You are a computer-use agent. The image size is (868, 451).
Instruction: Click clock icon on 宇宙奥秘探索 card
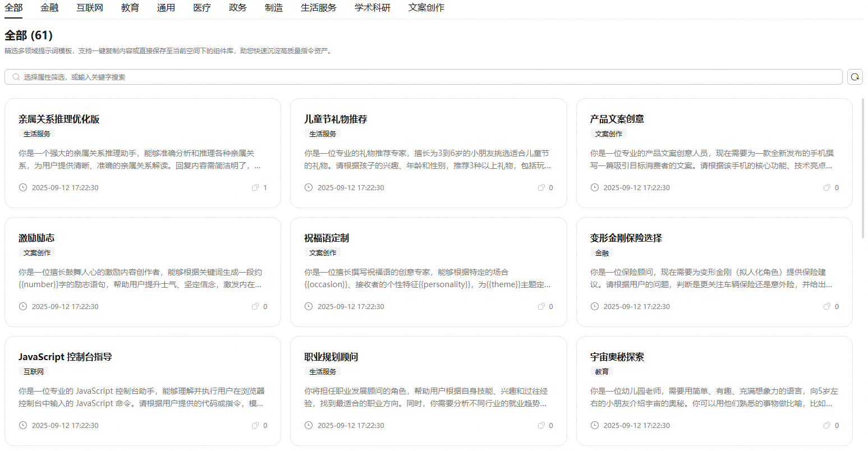(595, 425)
